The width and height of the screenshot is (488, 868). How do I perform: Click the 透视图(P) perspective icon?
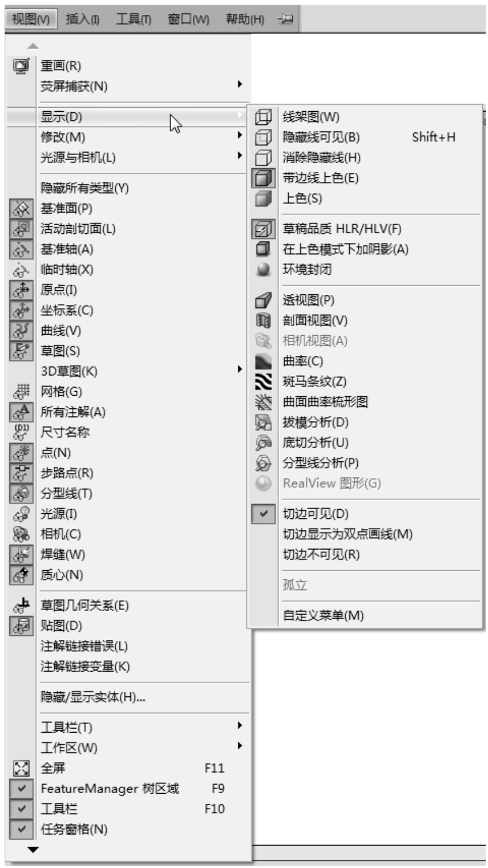point(263,300)
